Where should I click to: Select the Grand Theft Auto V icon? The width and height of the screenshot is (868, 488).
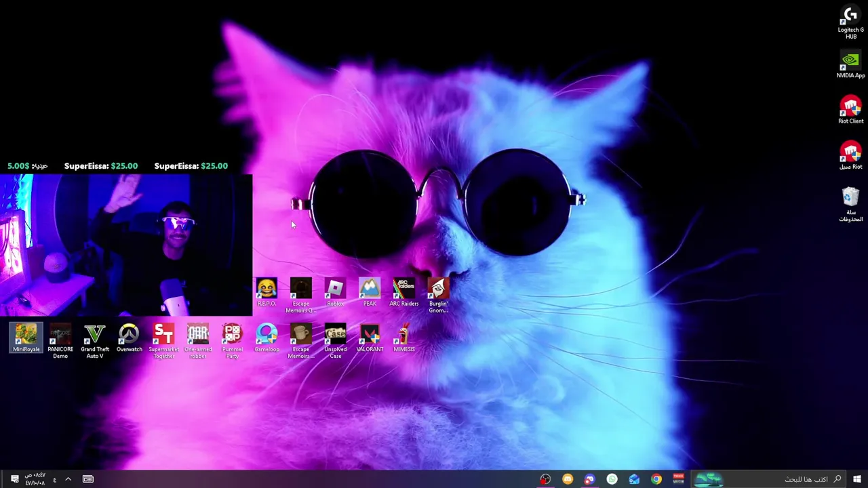95,342
